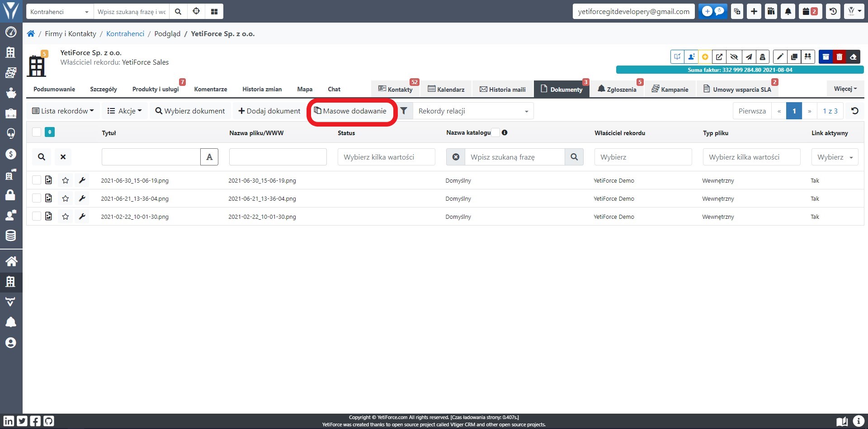Click the Kontrahenci breadcrumb link
The width and height of the screenshot is (868, 429).
pos(125,33)
